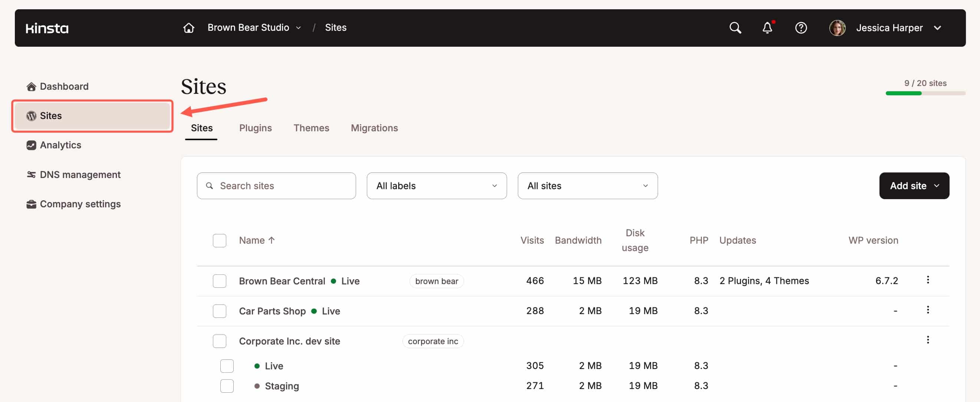The width and height of the screenshot is (980, 402).
Task: Select Sites in the sidebar
Action: point(92,116)
